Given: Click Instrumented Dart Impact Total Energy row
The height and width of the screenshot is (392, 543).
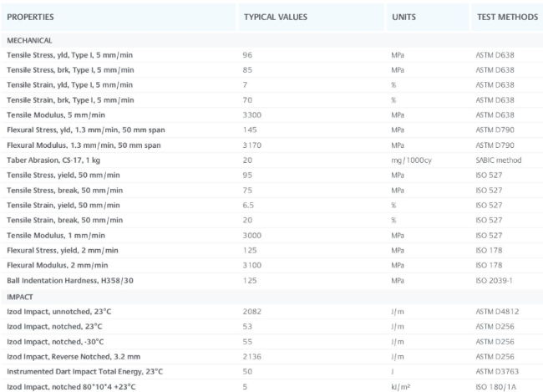Looking at the screenshot, I should [271, 372].
